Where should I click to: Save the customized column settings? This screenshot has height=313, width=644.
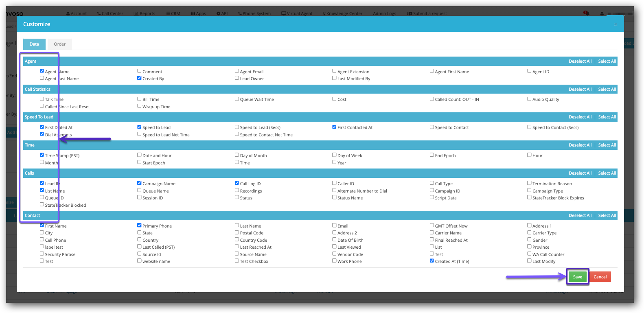[x=577, y=277]
